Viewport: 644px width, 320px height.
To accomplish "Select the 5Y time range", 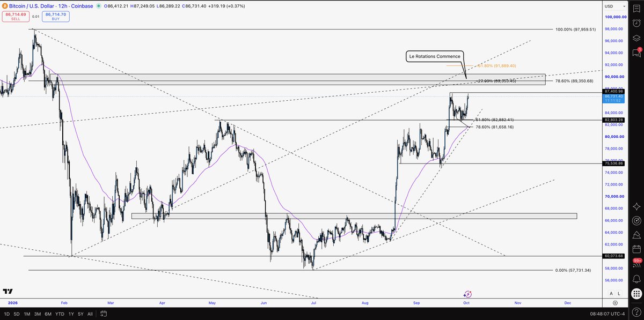I will click(80, 314).
